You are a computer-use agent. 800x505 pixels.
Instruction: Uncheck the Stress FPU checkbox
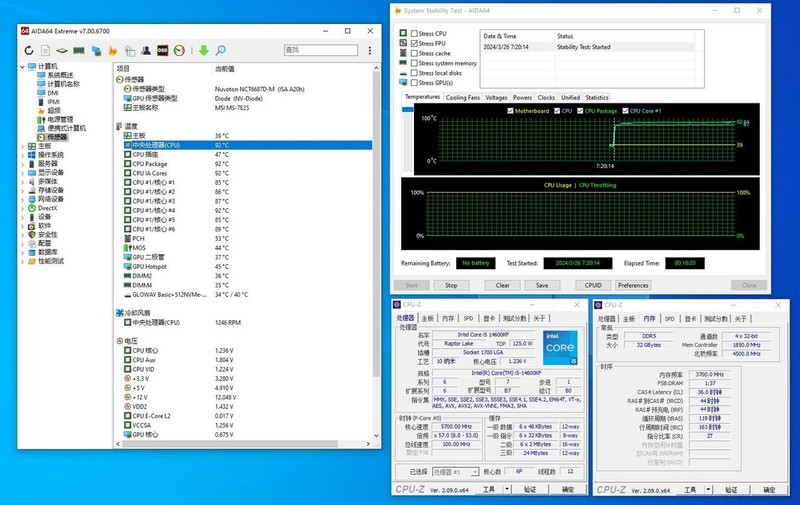click(415, 43)
